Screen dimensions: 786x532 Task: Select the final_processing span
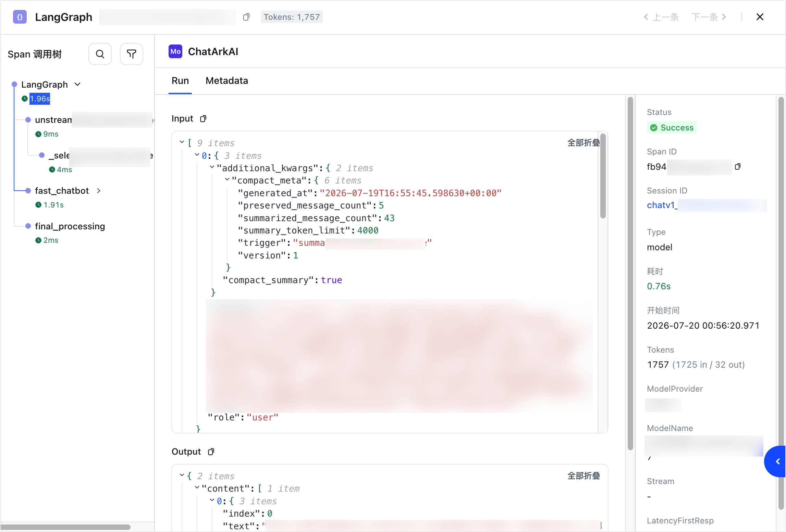(70, 226)
